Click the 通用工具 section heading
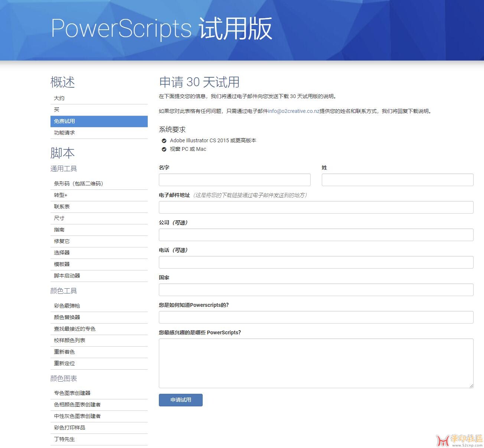 click(64, 169)
